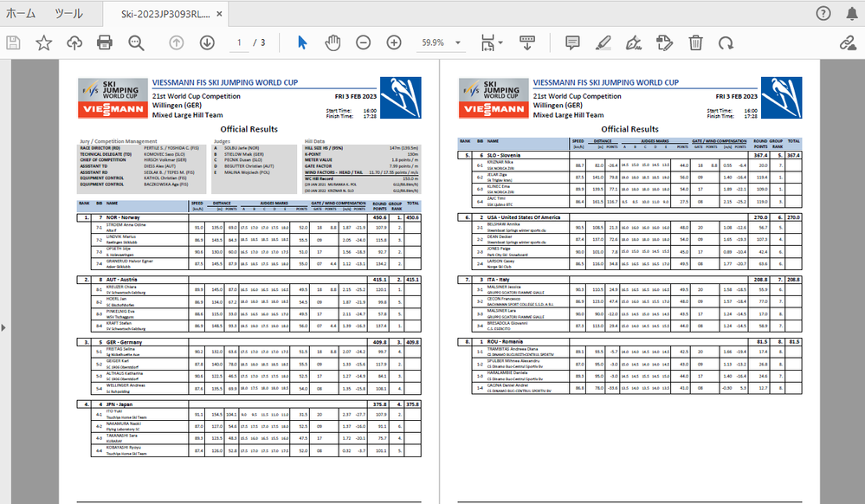This screenshot has height=504, width=865.
Task: Zoom out with minus icon
Action: pos(363,42)
